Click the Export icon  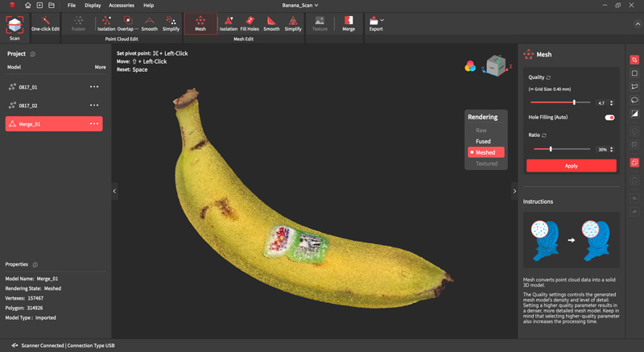[x=374, y=20]
